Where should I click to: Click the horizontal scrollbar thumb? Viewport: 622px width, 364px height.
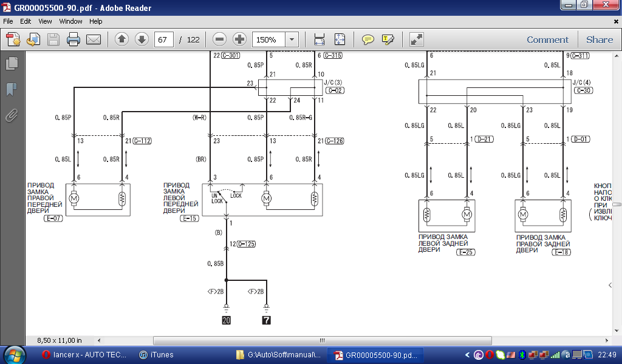coord(322,340)
